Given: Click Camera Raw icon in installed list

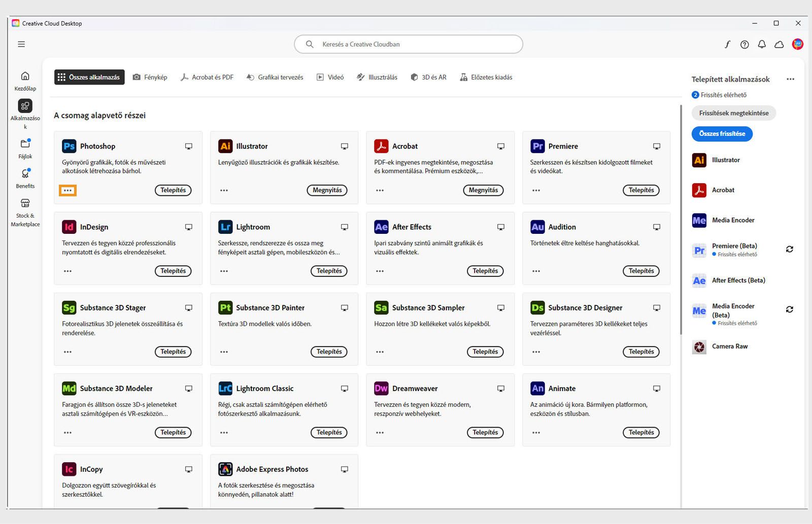Looking at the screenshot, I should (x=699, y=347).
